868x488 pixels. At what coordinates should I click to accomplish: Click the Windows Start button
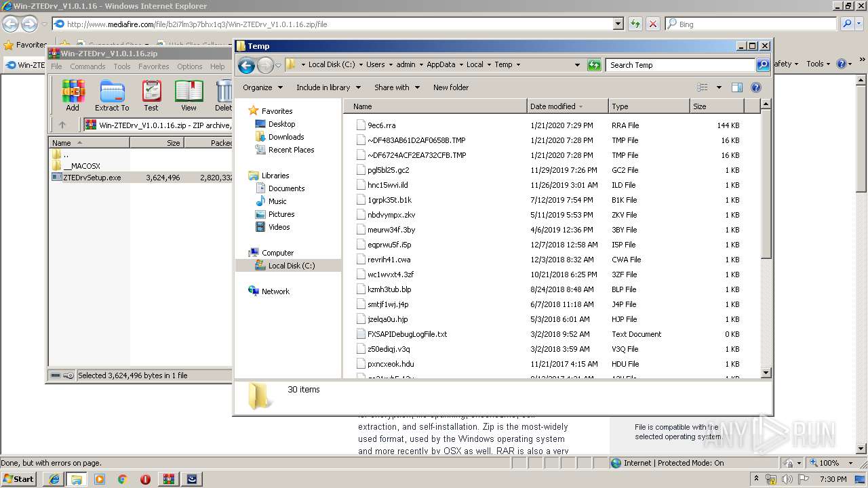(19, 479)
